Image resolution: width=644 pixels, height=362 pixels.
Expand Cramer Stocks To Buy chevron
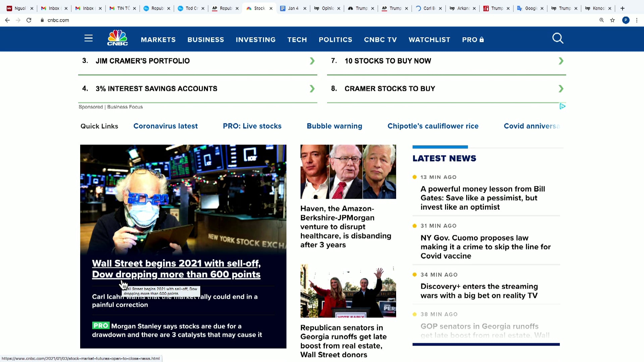(561, 89)
